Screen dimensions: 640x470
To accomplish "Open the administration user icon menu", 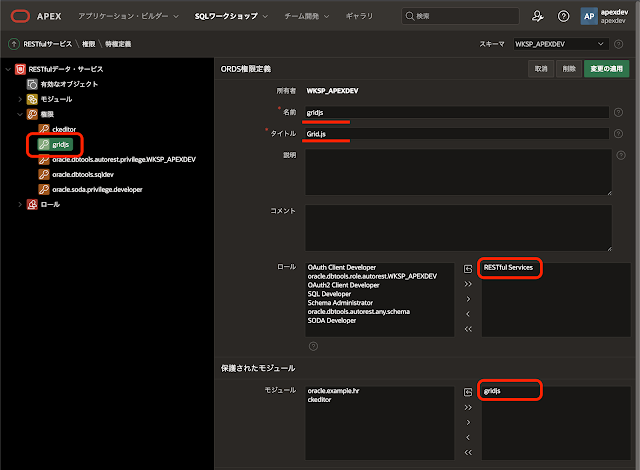I will (538, 16).
